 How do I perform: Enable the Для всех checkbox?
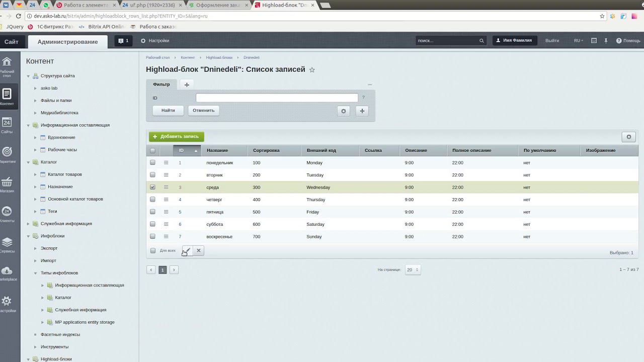click(x=153, y=250)
